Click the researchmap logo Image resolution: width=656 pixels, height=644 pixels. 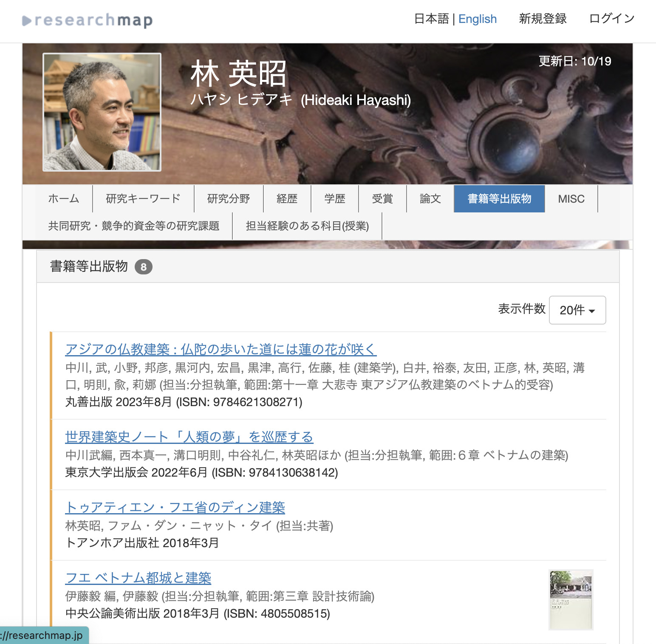click(88, 20)
